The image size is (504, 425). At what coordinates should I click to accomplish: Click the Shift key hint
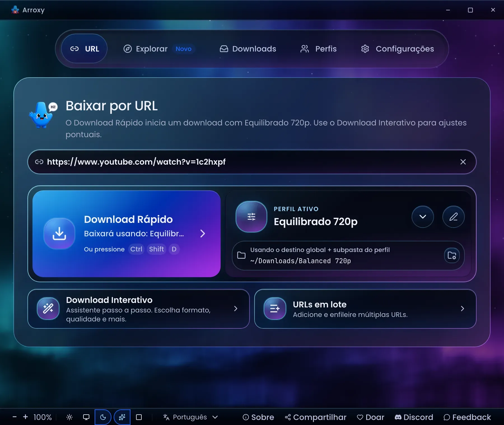click(157, 249)
